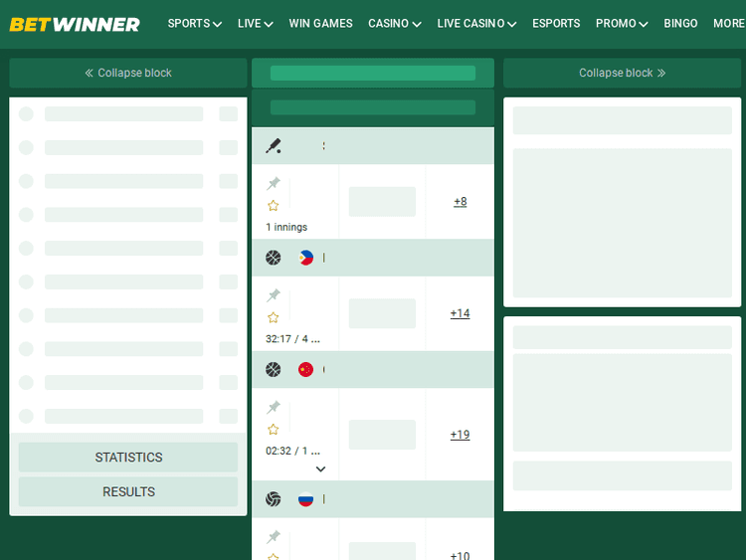Pin the match under Russia volleyball

click(274, 537)
